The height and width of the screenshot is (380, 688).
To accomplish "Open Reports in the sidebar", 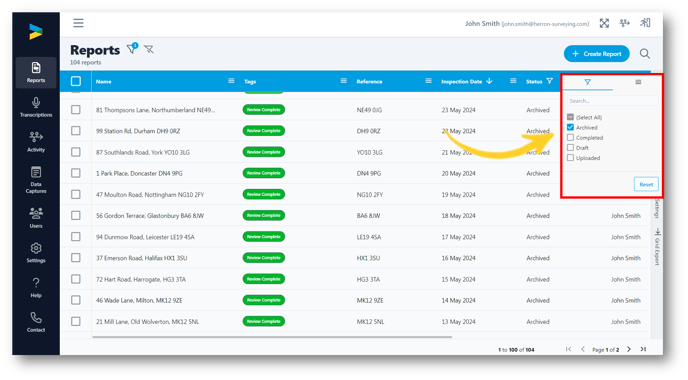I will coord(36,72).
